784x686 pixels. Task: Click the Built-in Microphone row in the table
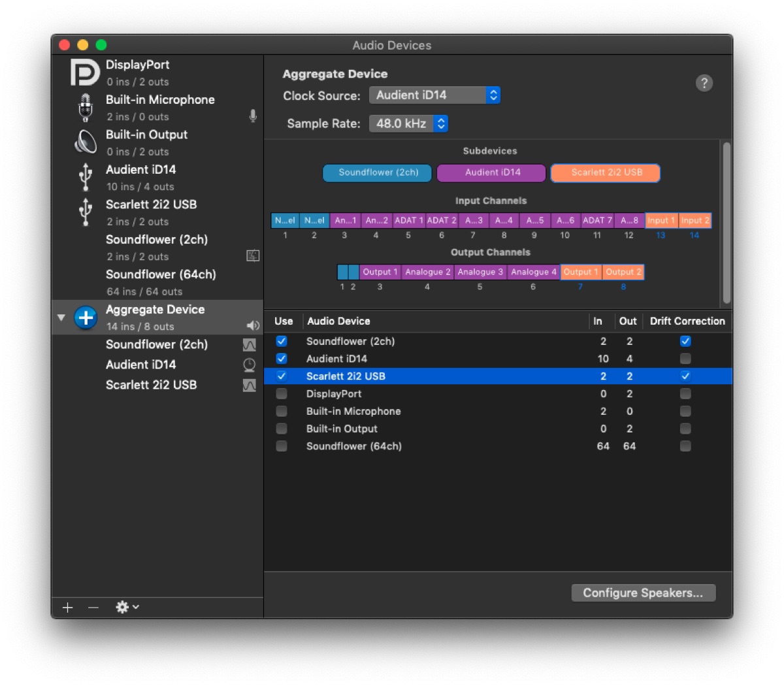498,412
